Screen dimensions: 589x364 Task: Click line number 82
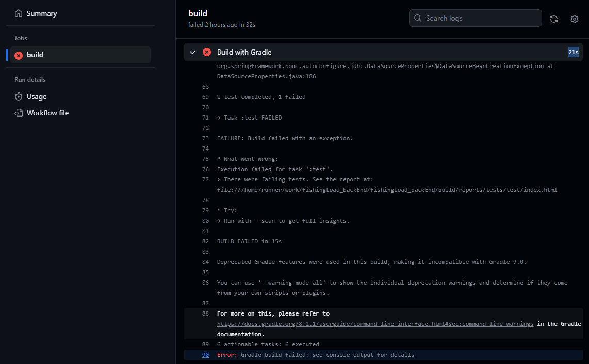pos(205,241)
